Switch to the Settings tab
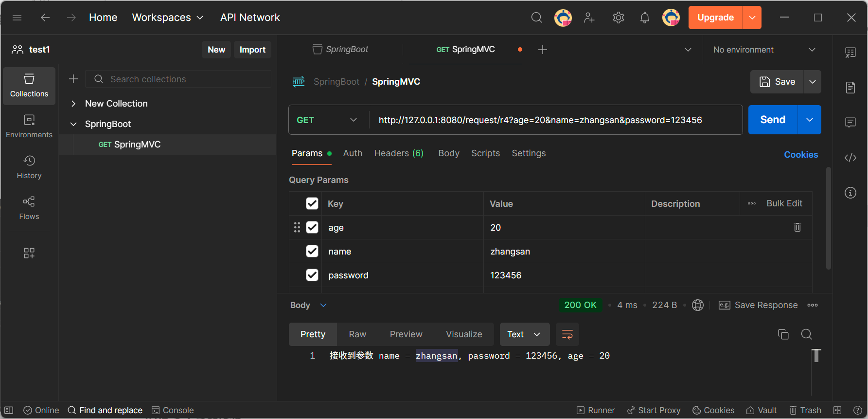This screenshot has height=419, width=868. click(x=529, y=153)
